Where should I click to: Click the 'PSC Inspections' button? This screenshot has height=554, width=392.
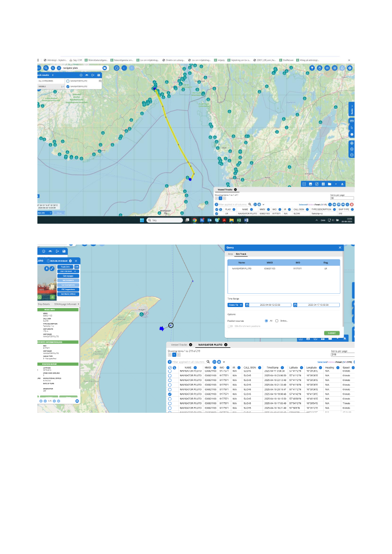click(69, 289)
